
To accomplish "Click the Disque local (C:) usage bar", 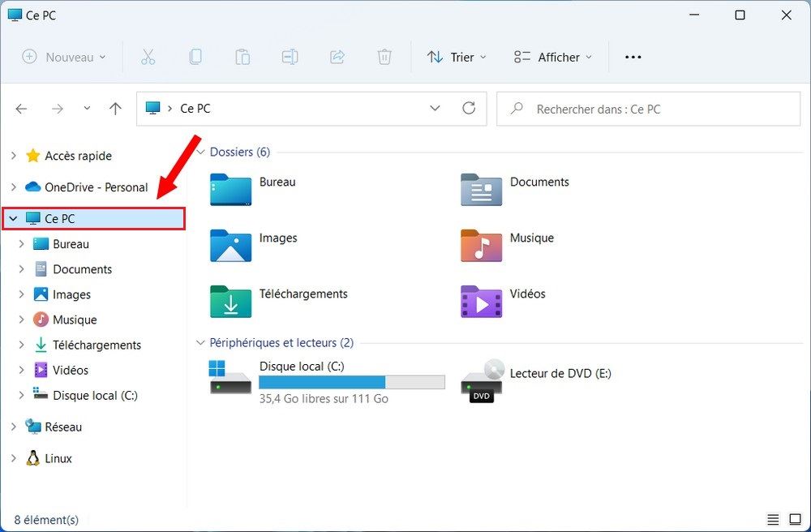I will coord(352,383).
